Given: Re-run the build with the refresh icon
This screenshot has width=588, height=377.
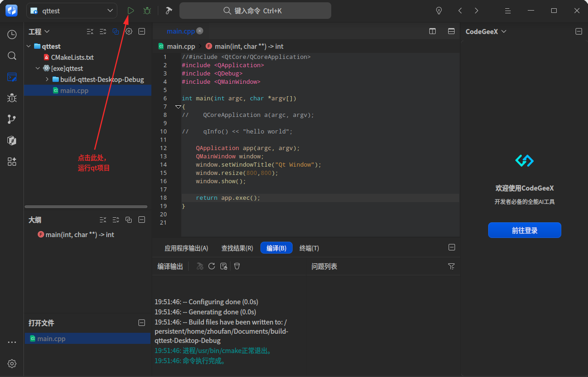Looking at the screenshot, I should (212, 266).
